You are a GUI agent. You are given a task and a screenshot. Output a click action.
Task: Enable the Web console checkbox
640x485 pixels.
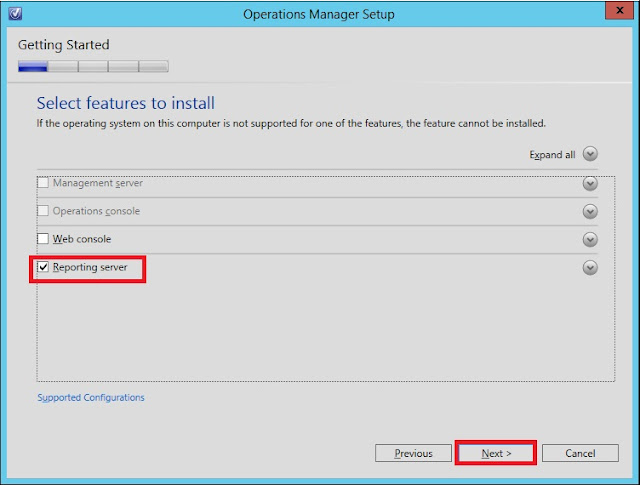click(x=43, y=238)
